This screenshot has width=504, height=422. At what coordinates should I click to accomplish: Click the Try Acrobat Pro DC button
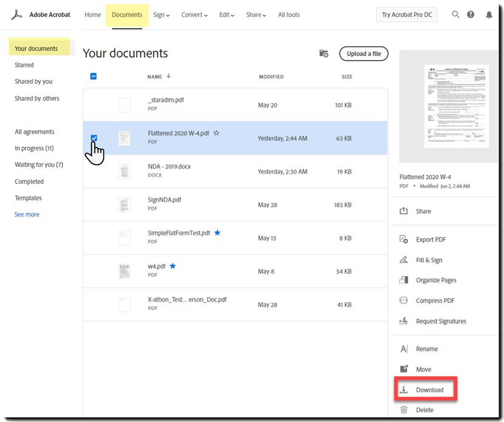(x=407, y=15)
